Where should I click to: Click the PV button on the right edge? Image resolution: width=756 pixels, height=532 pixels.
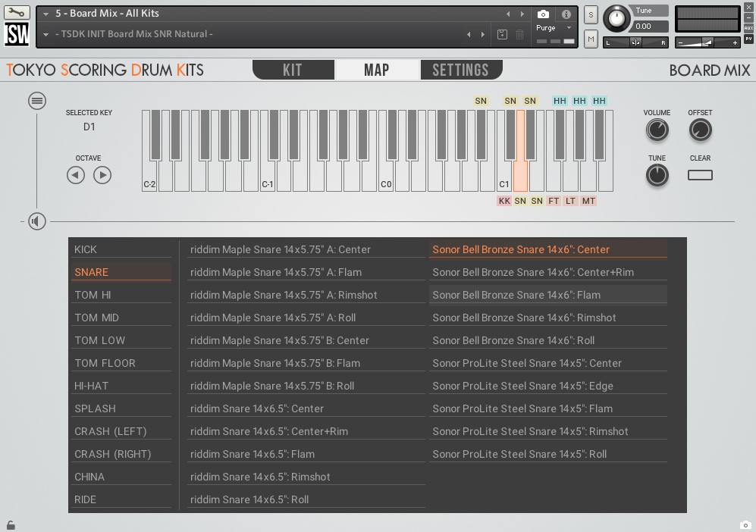point(748,39)
